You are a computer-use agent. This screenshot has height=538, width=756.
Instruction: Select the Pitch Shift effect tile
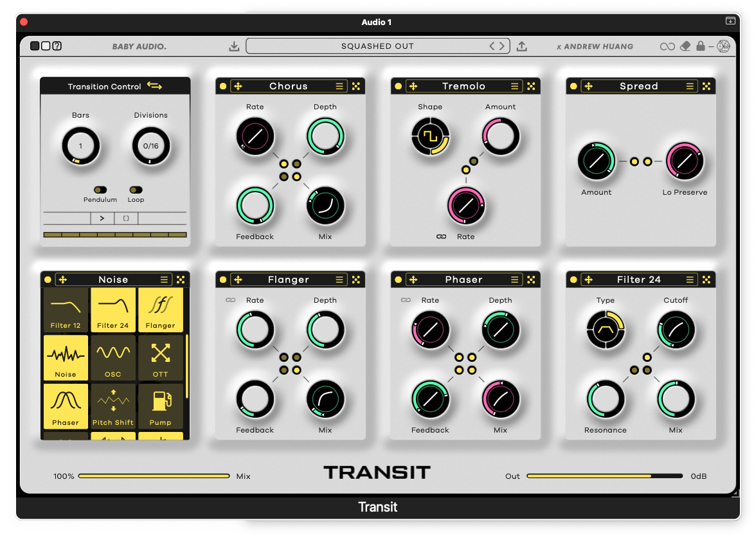(113, 406)
